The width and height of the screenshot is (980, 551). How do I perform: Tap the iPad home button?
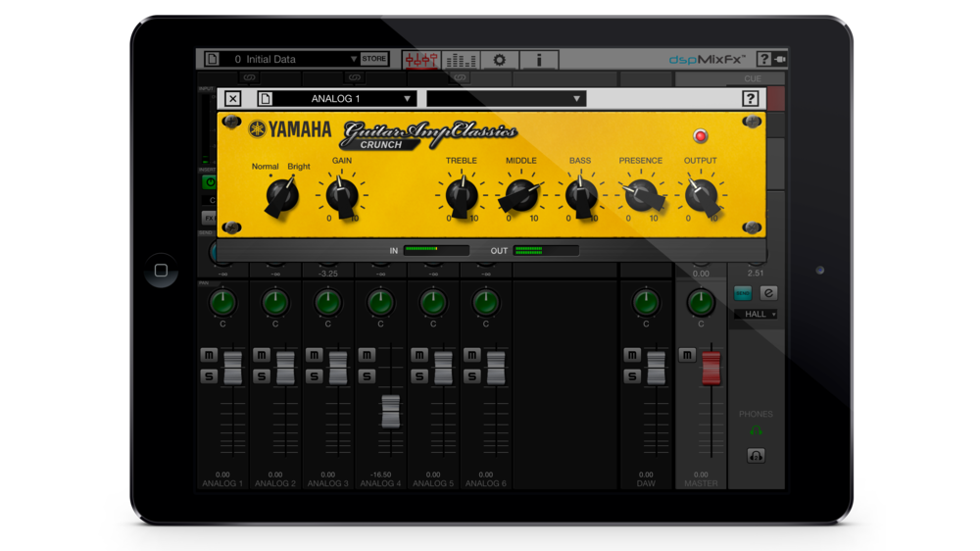[x=161, y=271]
